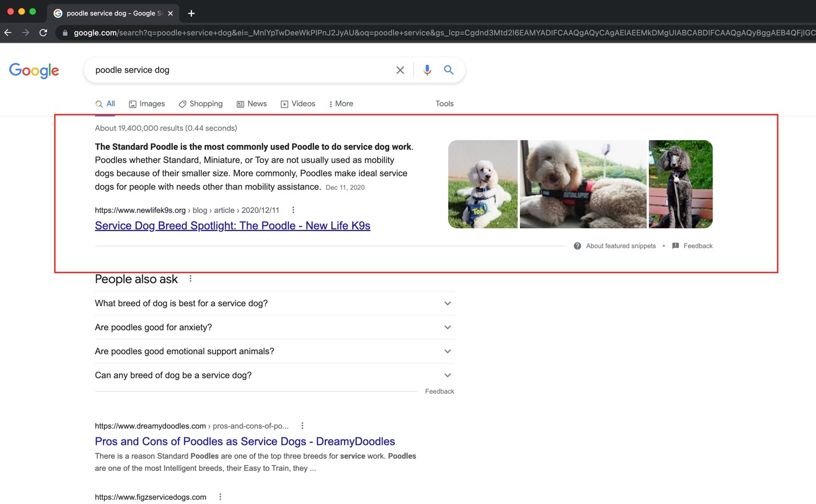
Task: Click the black poodle on bench thumbnail
Action: pyautogui.click(x=680, y=184)
